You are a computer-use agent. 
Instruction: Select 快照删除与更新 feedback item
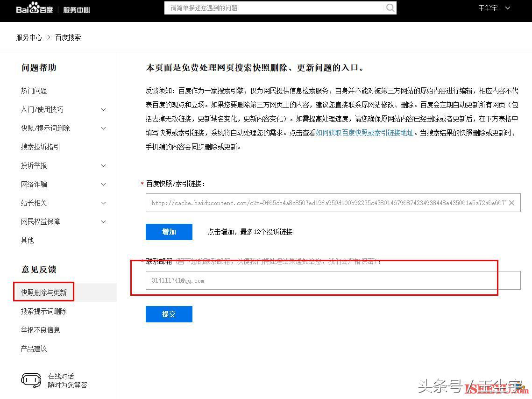coord(44,292)
